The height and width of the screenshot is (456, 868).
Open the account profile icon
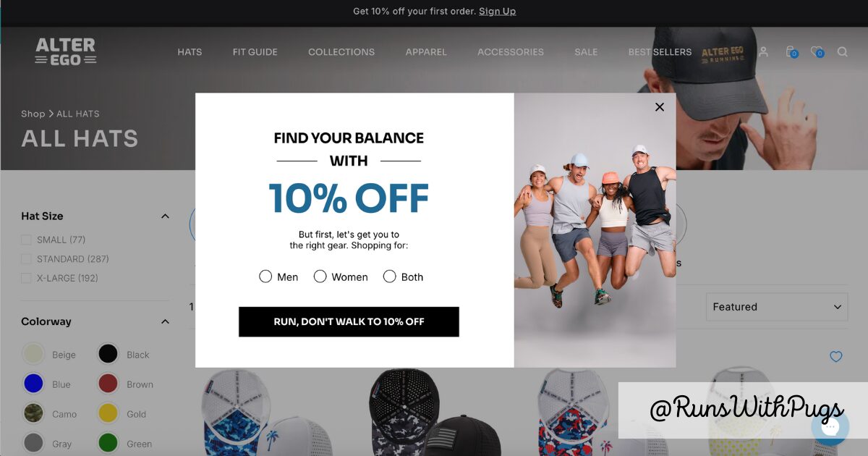pyautogui.click(x=763, y=51)
